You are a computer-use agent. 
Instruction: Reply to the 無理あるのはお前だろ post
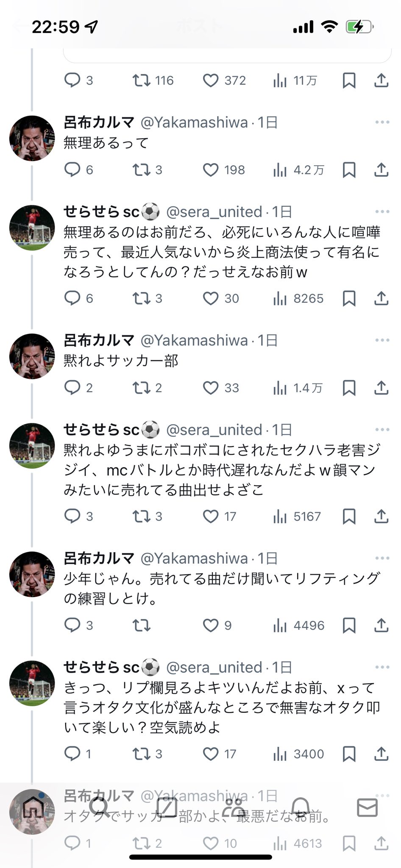(x=72, y=298)
